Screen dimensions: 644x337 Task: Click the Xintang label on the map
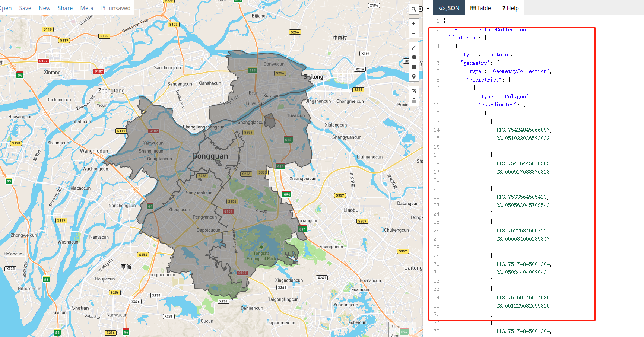pyautogui.click(x=52, y=73)
